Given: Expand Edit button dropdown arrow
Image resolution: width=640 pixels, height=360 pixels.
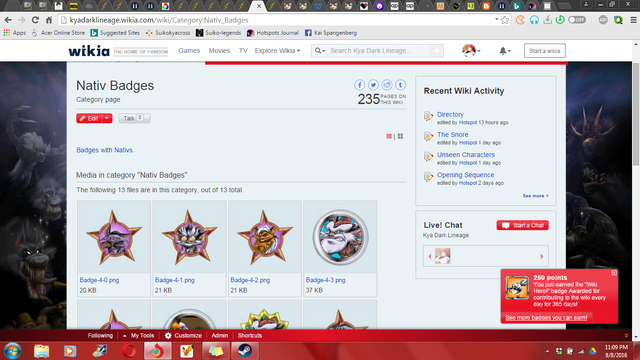Looking at the screenshot, I should pyautogui.click(x=107, y=118).
